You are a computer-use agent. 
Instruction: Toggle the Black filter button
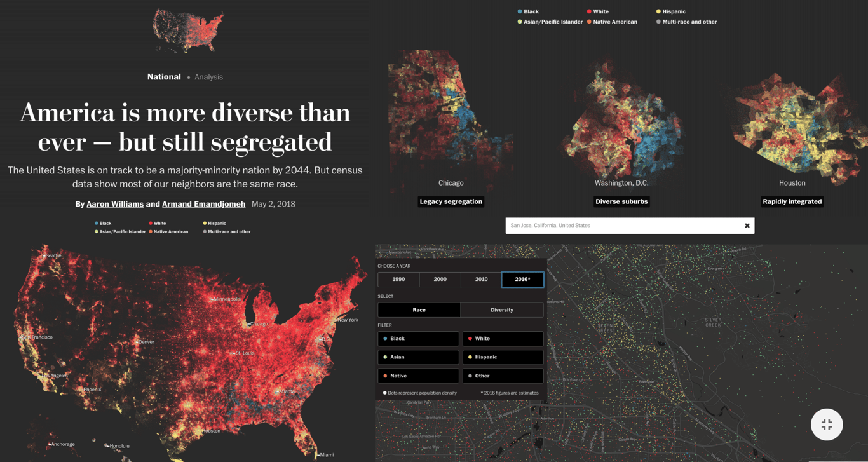[418, 339]
